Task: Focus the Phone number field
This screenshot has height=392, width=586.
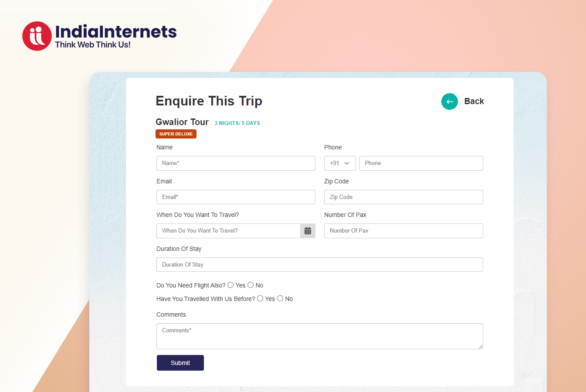Action: [421, 163]
